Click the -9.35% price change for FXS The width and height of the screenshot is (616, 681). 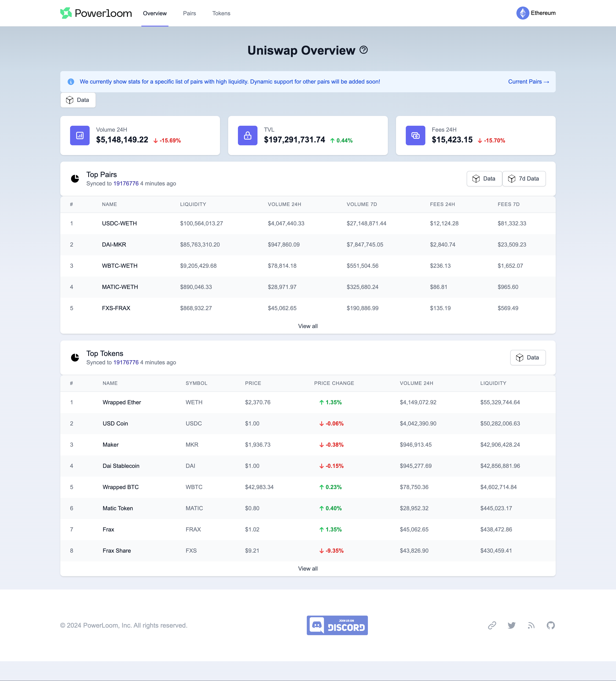(331, 551)
